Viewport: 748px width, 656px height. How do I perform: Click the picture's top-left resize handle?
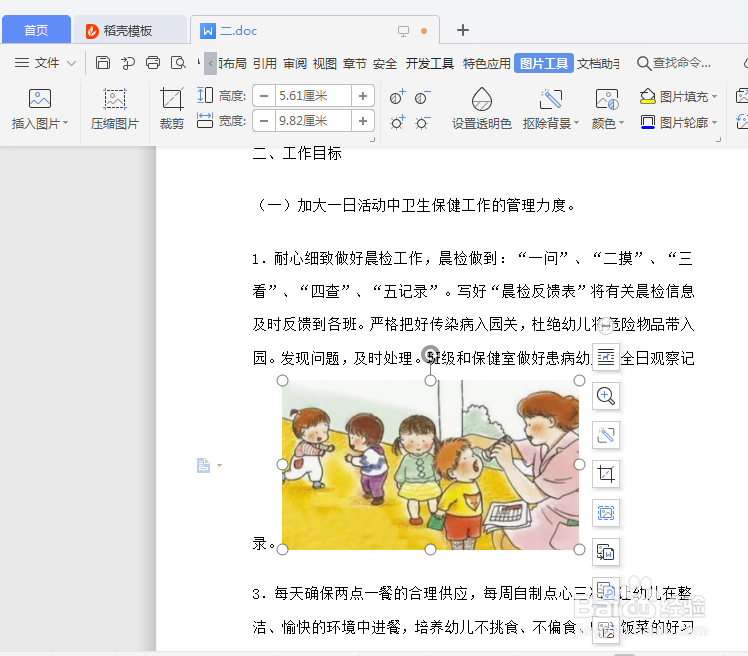[x=282, y=380]
